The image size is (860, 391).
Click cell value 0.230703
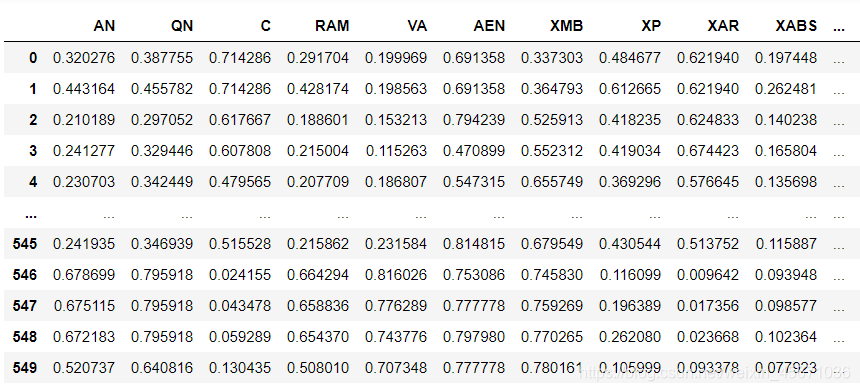pyautogui.click(x=84, y=182)
